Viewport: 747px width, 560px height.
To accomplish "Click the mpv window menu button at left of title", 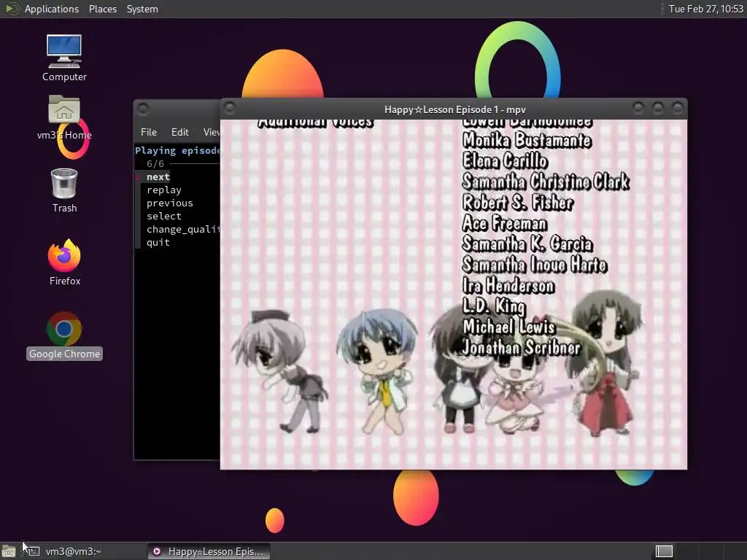I will pos(230,109).
